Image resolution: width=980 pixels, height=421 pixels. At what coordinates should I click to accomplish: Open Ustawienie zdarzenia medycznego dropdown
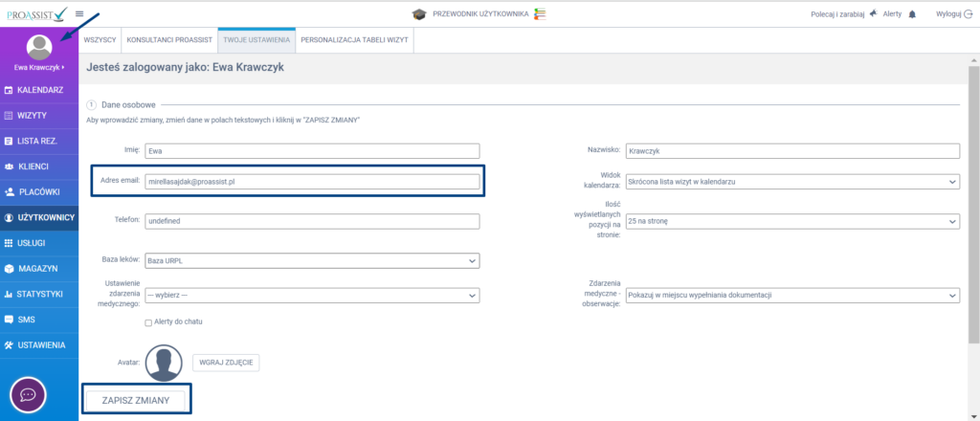pyautogui.click(x=311, y=296)
